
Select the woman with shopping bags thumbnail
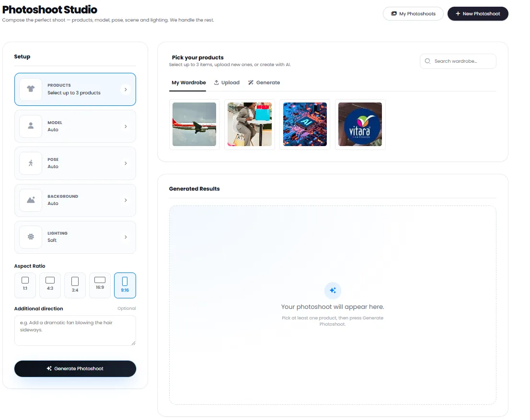click(250, 125)
